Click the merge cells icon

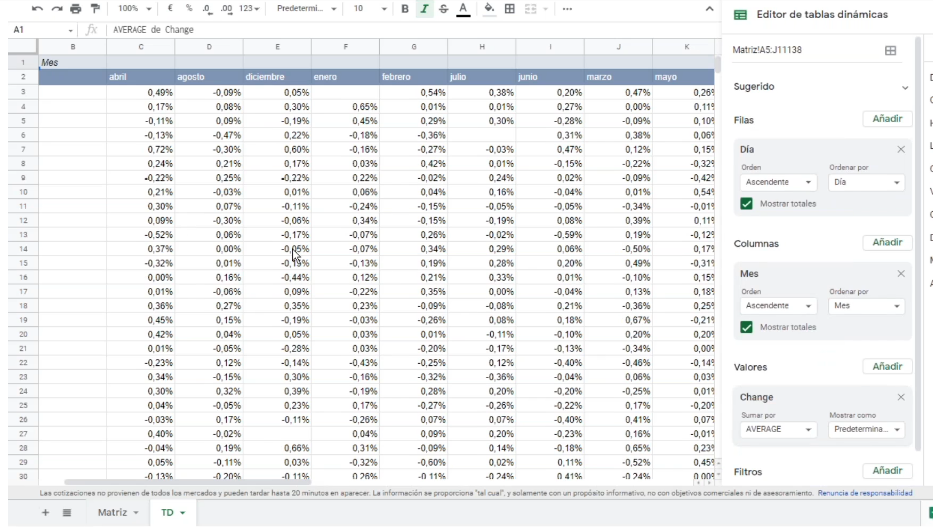coord(530,9)
